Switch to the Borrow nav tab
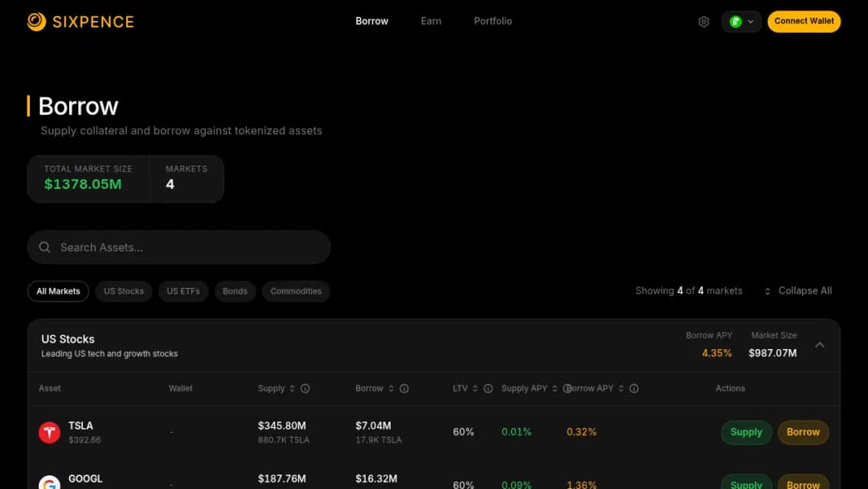Screen dimensions: 868x489 pos(372,21)
